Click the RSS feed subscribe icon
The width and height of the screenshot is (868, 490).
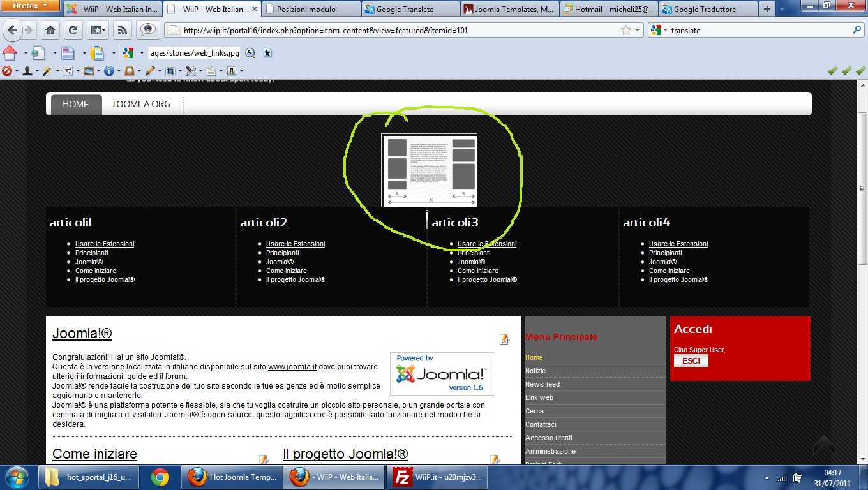point(122,30)
